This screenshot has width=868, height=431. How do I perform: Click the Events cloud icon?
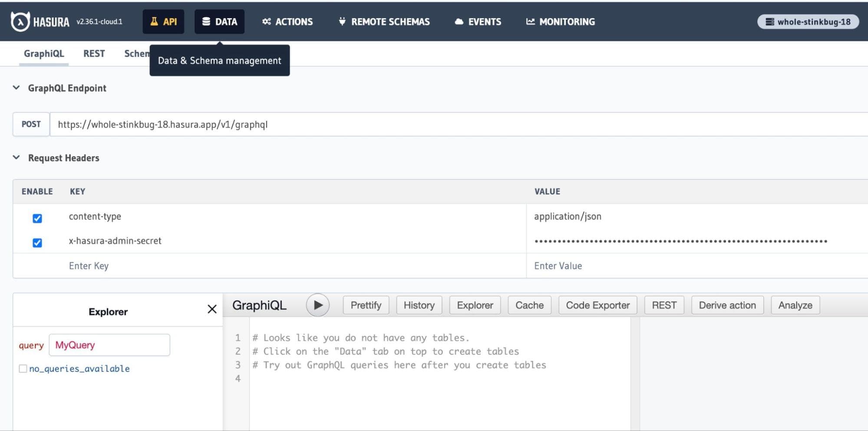[x=459, y=22]
